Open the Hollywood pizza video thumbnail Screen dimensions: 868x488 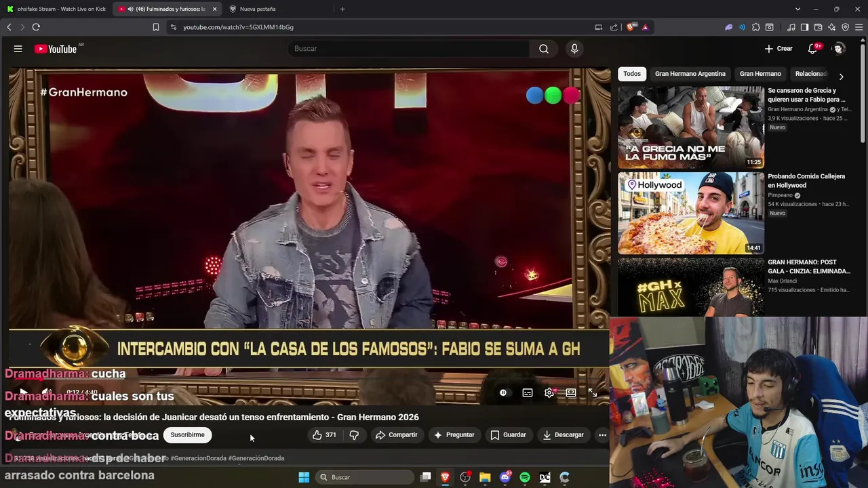691,213
